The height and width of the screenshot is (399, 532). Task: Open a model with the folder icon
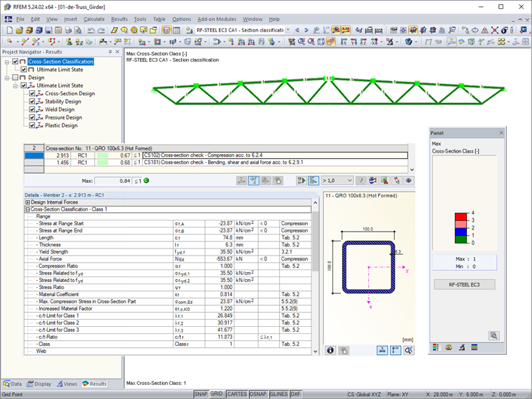point(20,30)
